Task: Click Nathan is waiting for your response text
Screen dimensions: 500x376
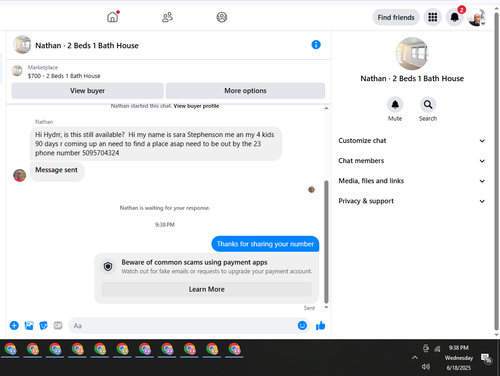Action: pos(165,208)
